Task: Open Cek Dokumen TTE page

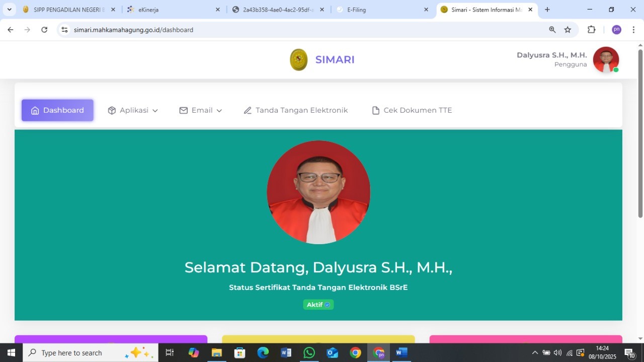Action: click(412, 110)
